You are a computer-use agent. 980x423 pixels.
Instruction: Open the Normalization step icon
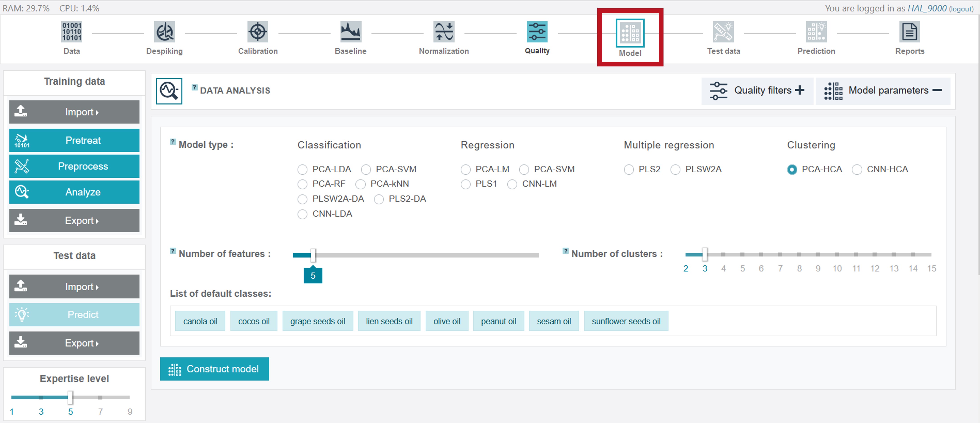pyautogui.click(x=444, y=32)
